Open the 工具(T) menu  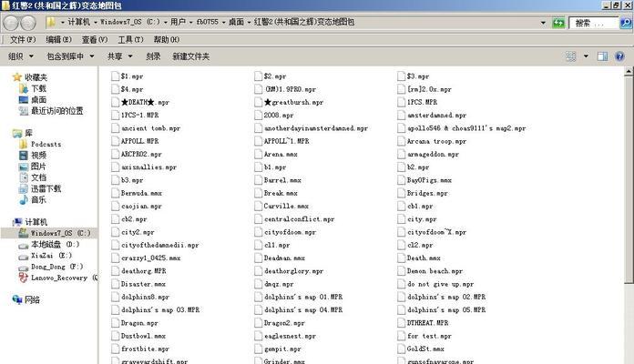(130, 40)
